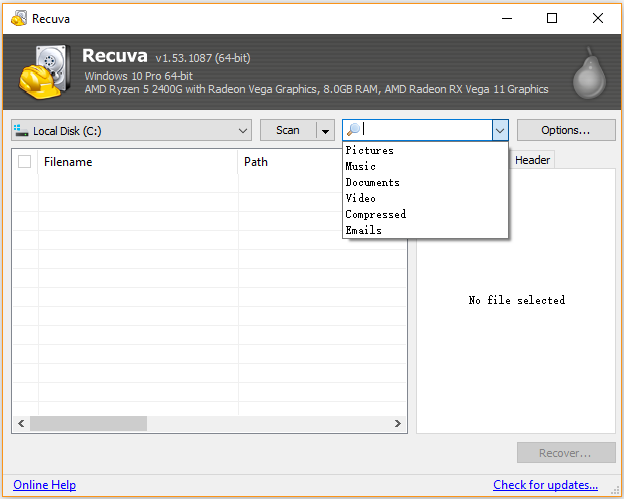624x499 pixels.
Task: Follow the Check for updates... link
Action: (545, 485)
